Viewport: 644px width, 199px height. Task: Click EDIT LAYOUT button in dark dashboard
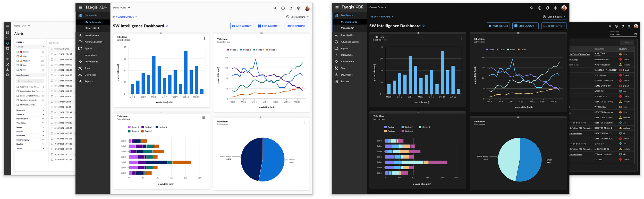[526, 26]
